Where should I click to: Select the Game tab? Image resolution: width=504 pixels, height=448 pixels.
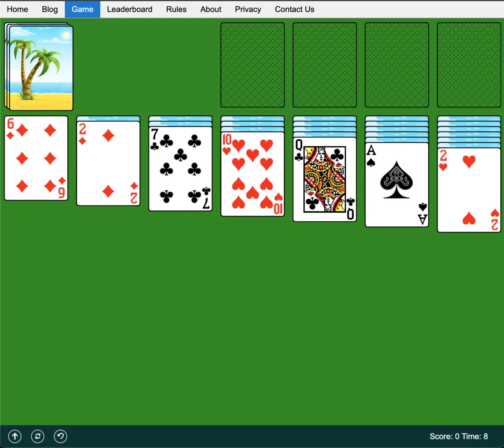point(82,9)
